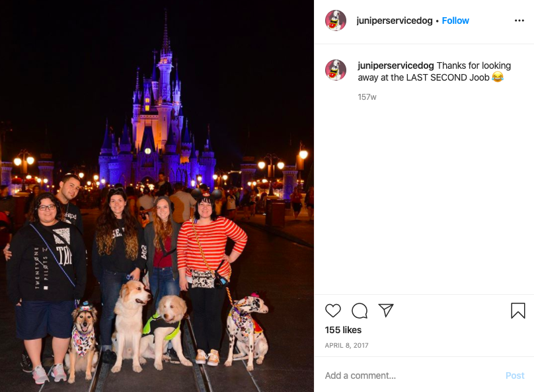Click the header profile avatar picture
Screen dimensions: 534x392
coord(336,20)
